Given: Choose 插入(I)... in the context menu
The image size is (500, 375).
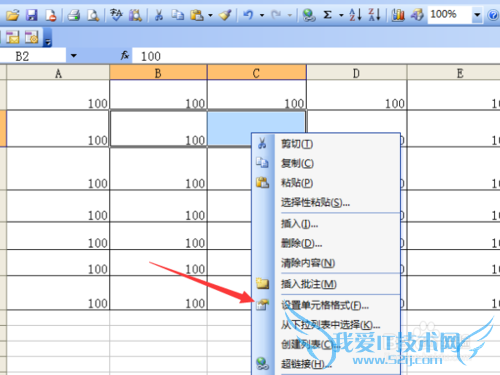Looking at the screenshot, I should 327,224.
